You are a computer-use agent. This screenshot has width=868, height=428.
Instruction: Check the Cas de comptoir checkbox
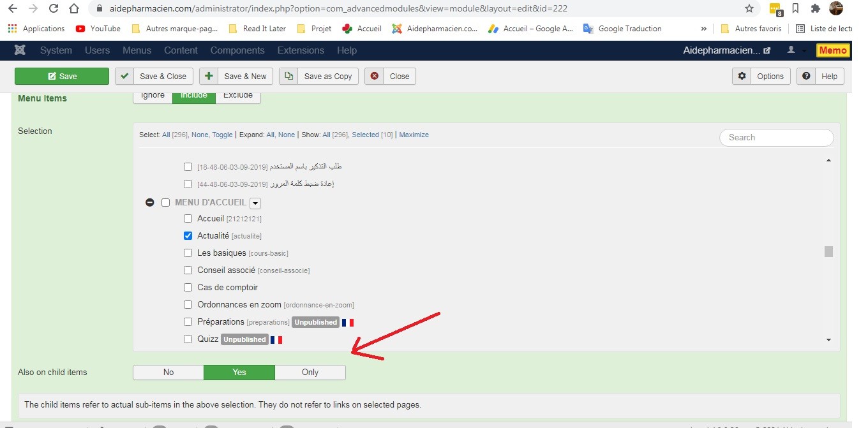tap(188, 287)
